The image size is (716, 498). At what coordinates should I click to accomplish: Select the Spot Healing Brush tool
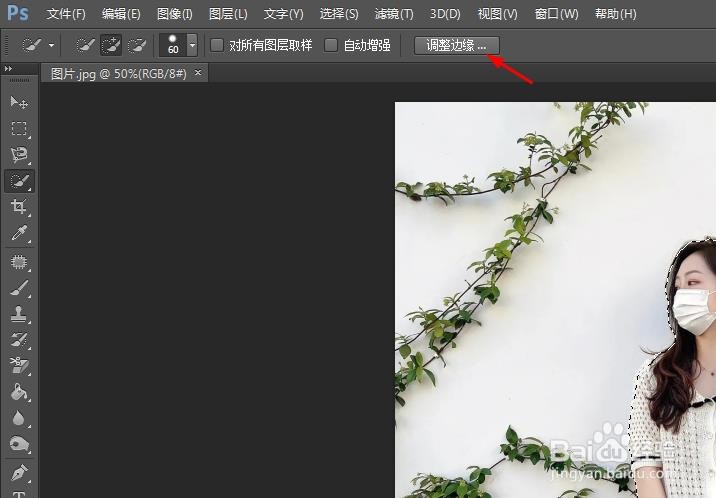pyautogui.click(x=19, y=262)
